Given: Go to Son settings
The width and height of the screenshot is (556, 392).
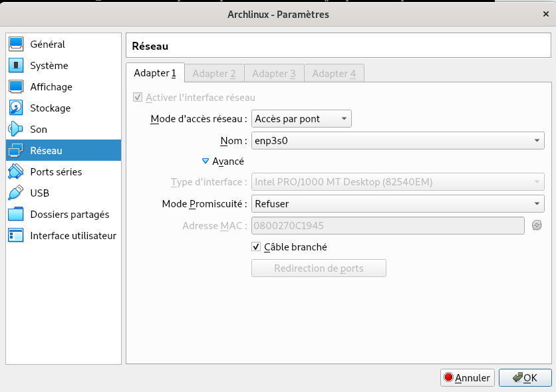Looking at the screenshot, I should (63, 130).
